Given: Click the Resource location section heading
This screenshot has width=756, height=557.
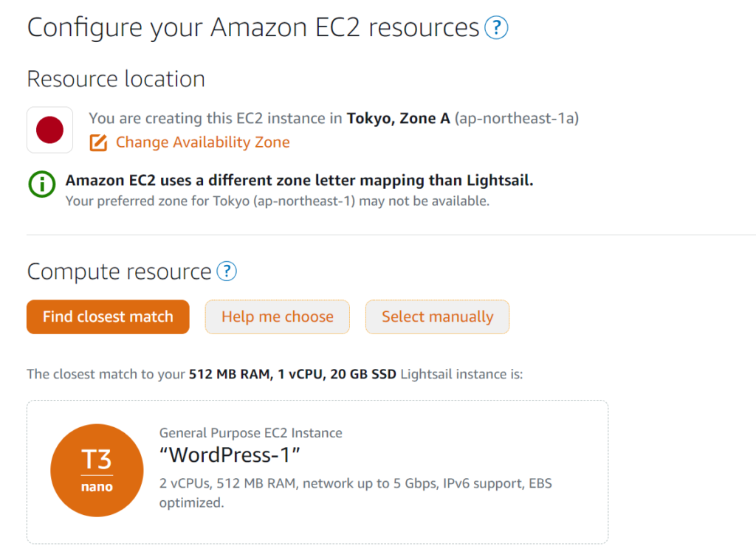Looking at the screenshot, I should [x=115, y=78].
